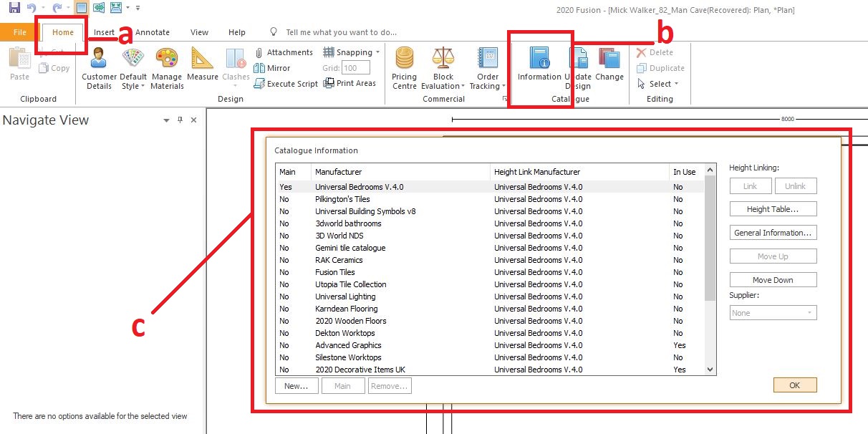The height and width of the screenshot is (434, 868).
Task: Click the Move Down button
Action: coord(773,280)
